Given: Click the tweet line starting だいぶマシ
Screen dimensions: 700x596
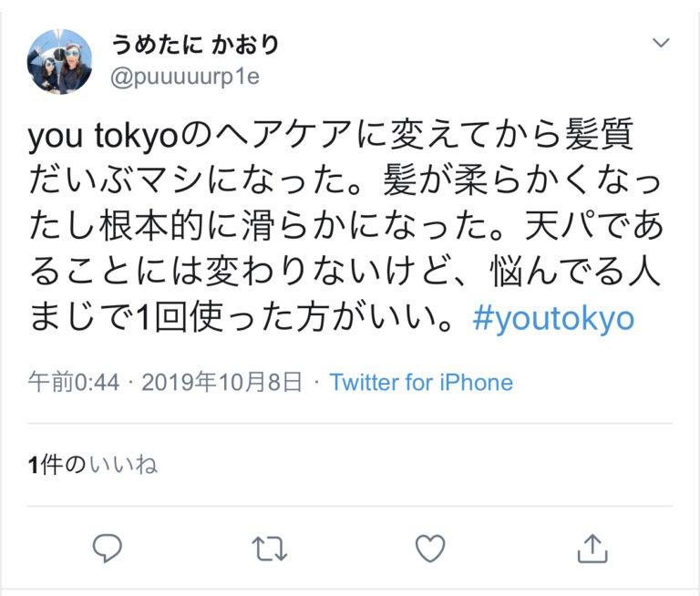Looking at the screenshot, I should point(345,181).
